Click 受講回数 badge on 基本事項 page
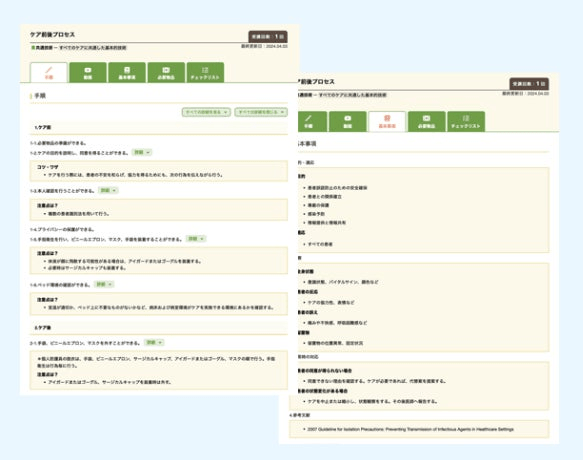The image size is (583, 460). (529, 84)
